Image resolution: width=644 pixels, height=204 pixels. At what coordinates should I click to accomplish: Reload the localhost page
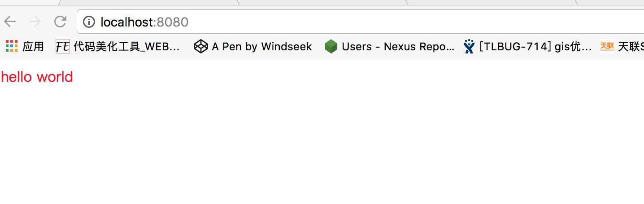point(60,22)
